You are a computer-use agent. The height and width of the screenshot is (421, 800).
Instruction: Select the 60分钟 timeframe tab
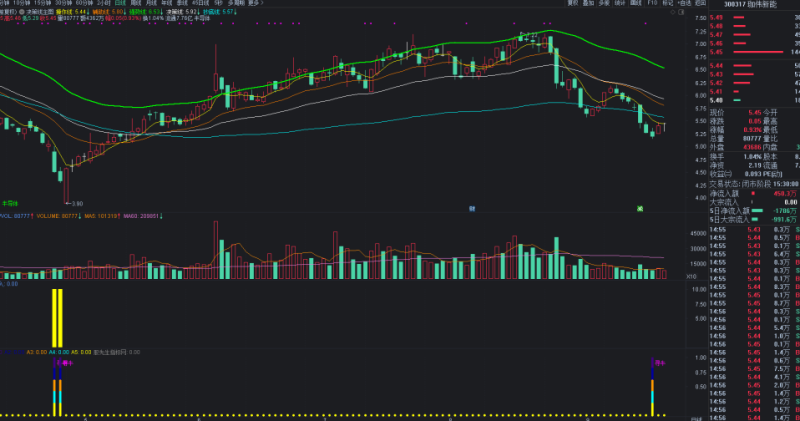(x=85, y=4)
